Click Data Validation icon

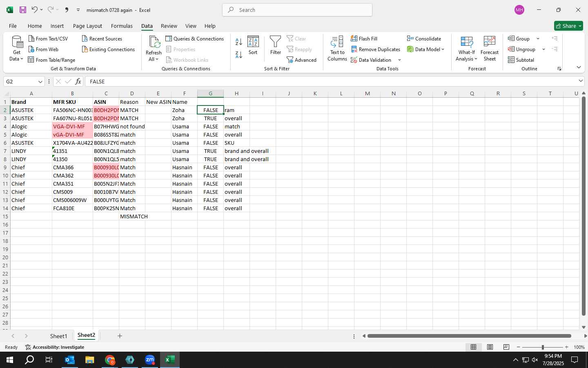(x=354, y=60)
